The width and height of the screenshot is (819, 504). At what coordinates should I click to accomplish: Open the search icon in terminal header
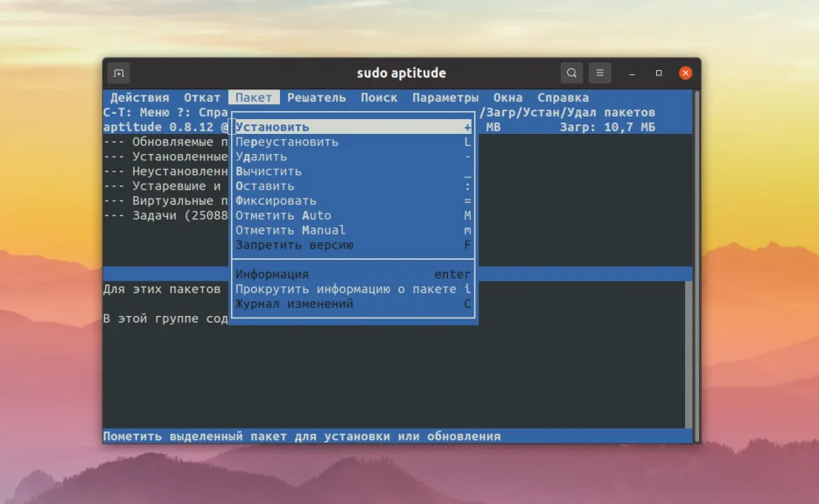click(570, 73)
